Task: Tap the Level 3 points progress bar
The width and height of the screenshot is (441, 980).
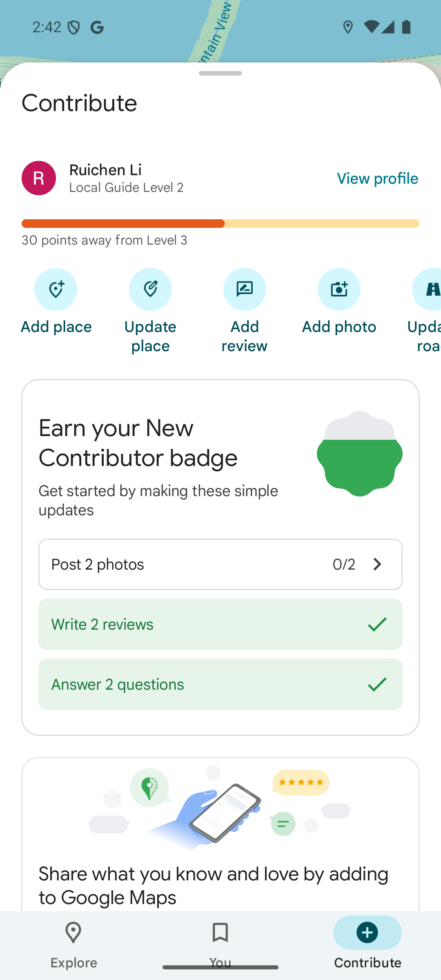Action: 220,223
